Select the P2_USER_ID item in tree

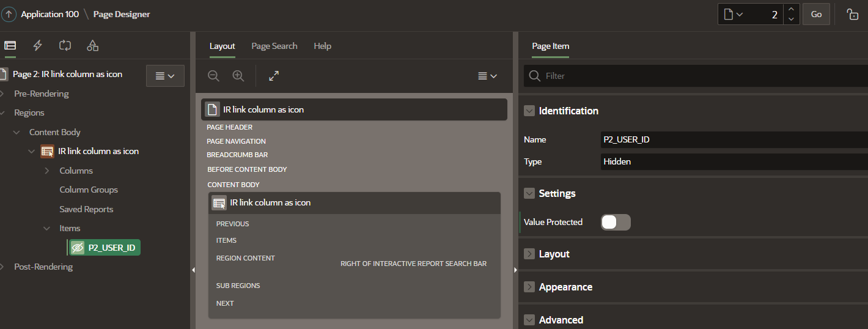click(111, 248)
